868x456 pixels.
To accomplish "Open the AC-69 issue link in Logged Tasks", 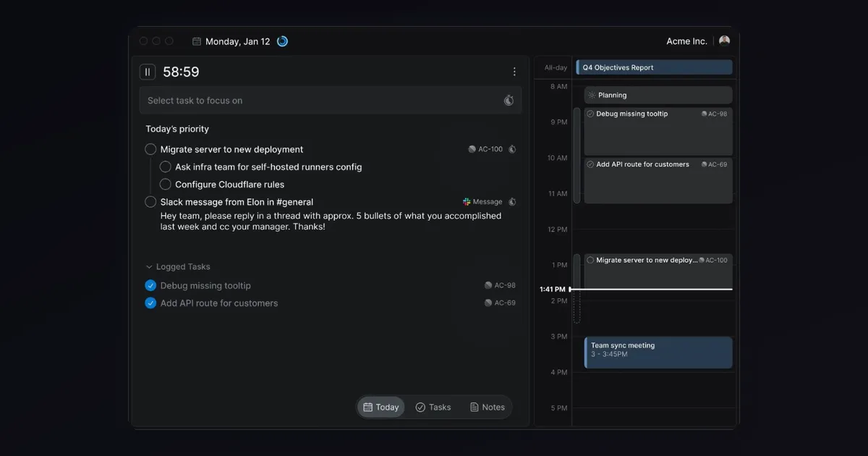I will 500,303.
